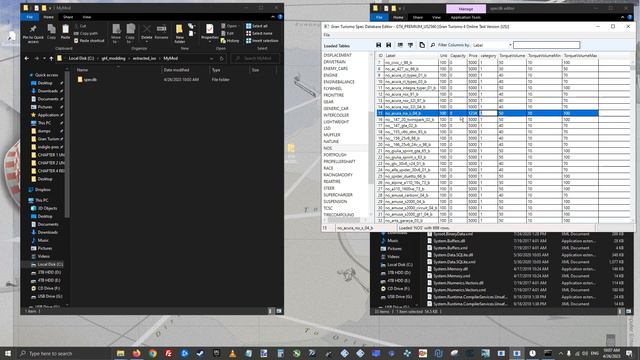Click the Name column header in MyMod
640x360 pixels.
82,70
